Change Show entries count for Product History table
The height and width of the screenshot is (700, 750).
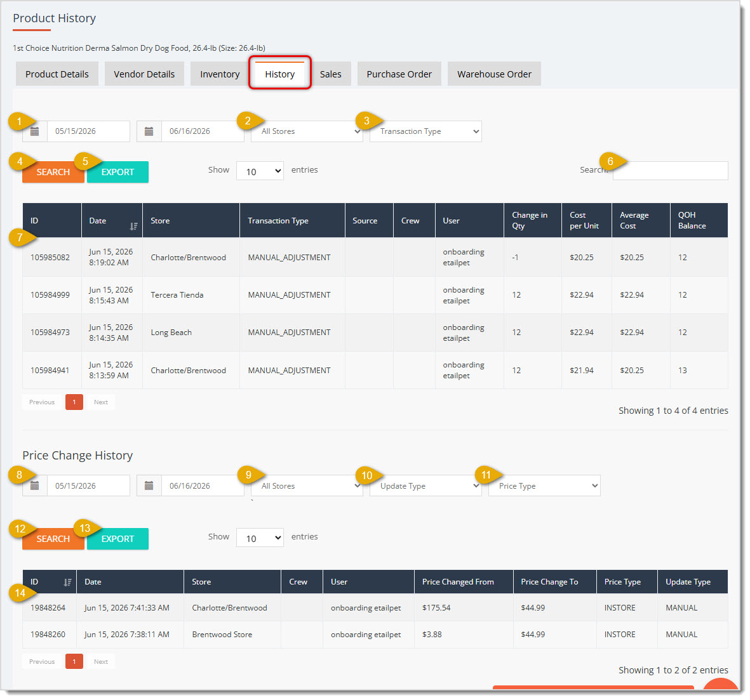(260, 171)
